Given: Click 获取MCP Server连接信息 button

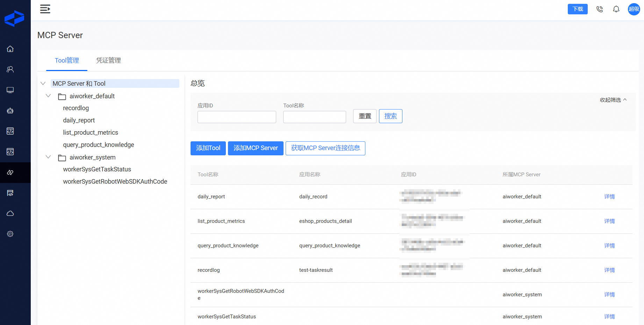Looking at the screenshot, I should pyautogui.click(x=325, y=148).
